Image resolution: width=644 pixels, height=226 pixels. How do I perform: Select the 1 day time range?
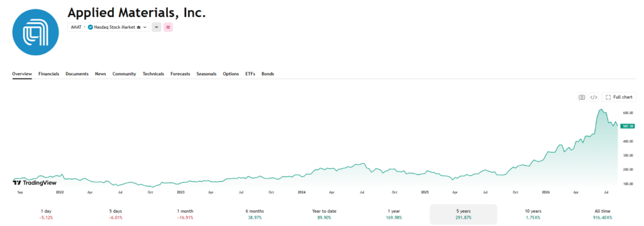coord(46,214)
